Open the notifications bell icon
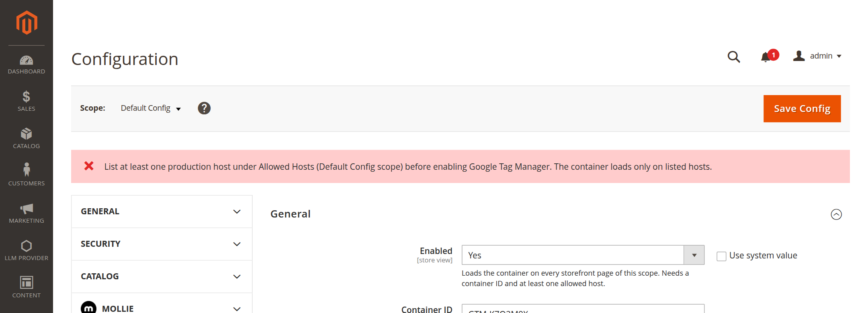The width and height of the screenshot is (868, 313). pyautogui.click(x=766, y=57)
